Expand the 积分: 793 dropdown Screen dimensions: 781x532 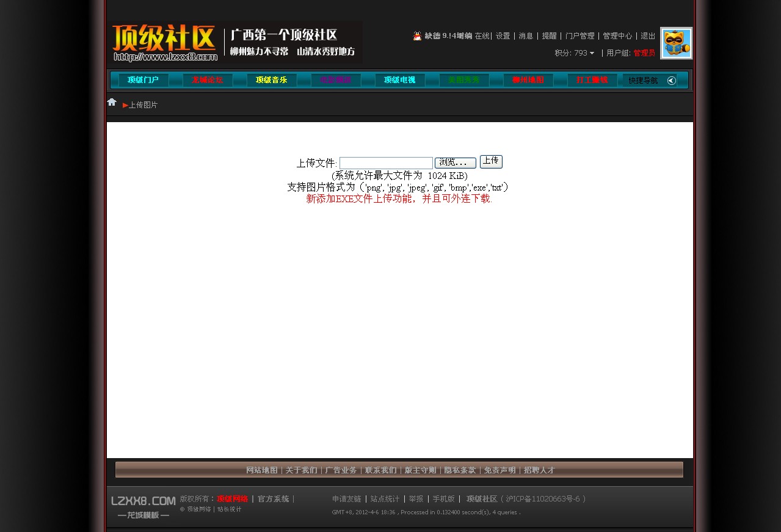tap(575, 53)
